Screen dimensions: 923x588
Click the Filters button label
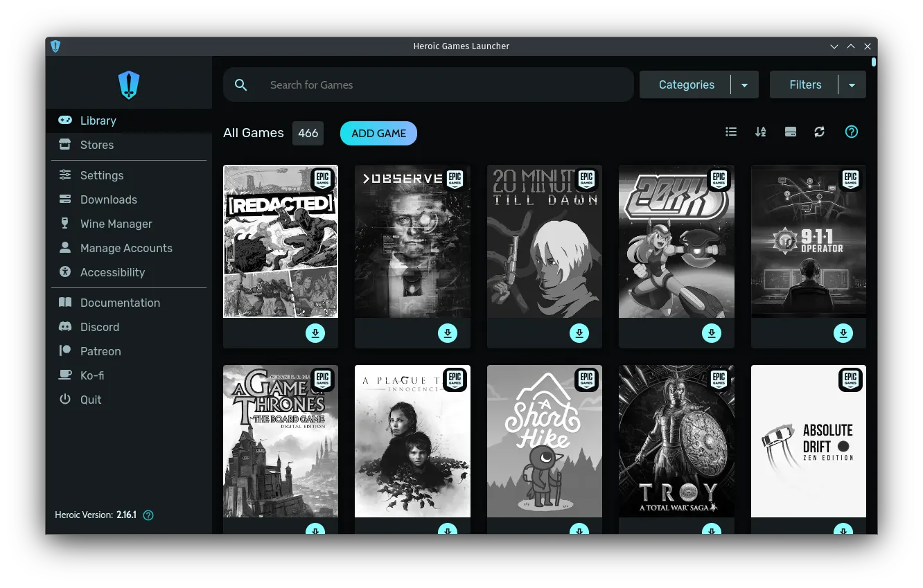[x=805, y=84]
